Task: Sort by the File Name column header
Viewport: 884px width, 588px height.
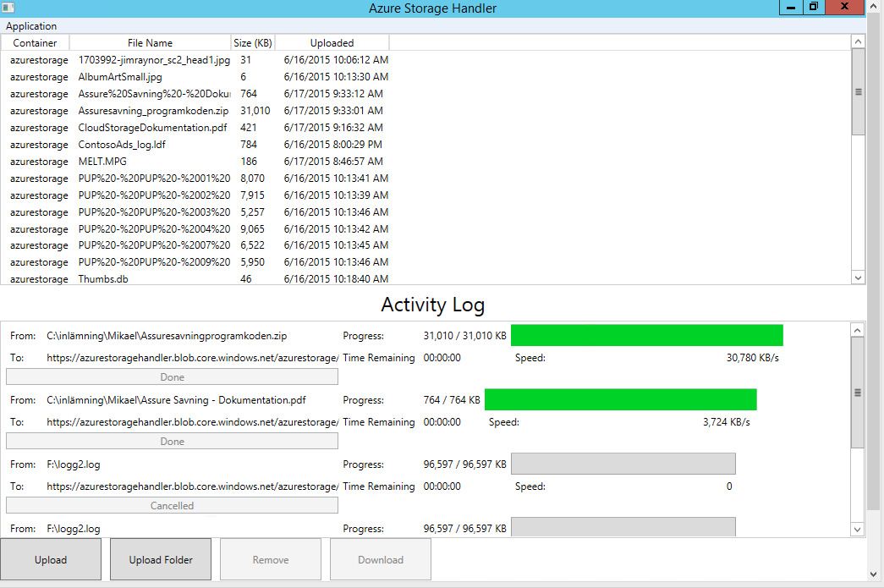Action: click(150, 43)
